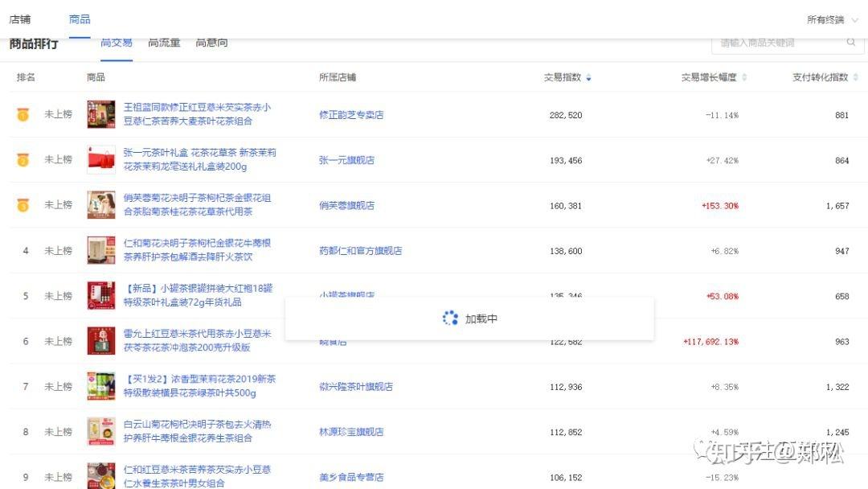Sort by 支付转化指数 column arrow
868x489 pixels.
[x=856, y=77]
